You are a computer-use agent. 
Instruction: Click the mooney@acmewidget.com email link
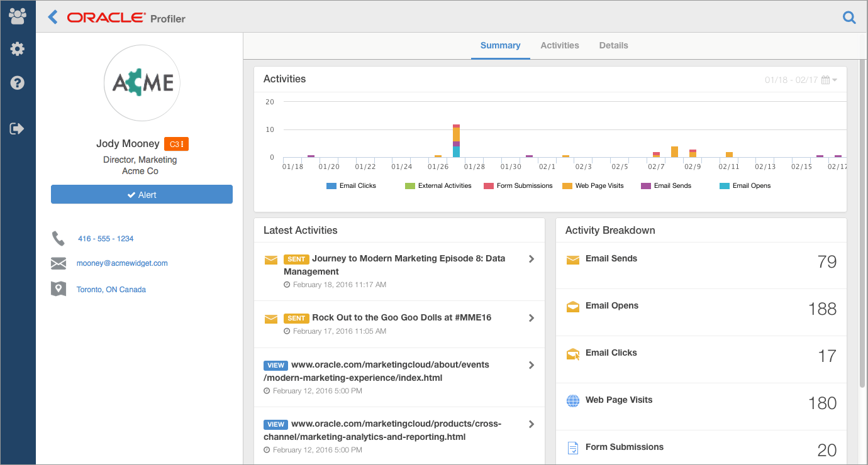click(122, 263)
